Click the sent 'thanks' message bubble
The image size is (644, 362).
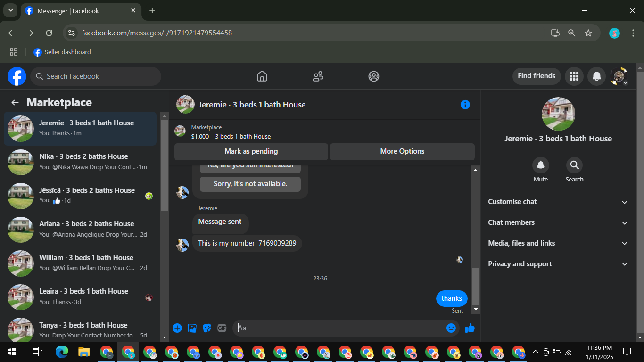452,298
